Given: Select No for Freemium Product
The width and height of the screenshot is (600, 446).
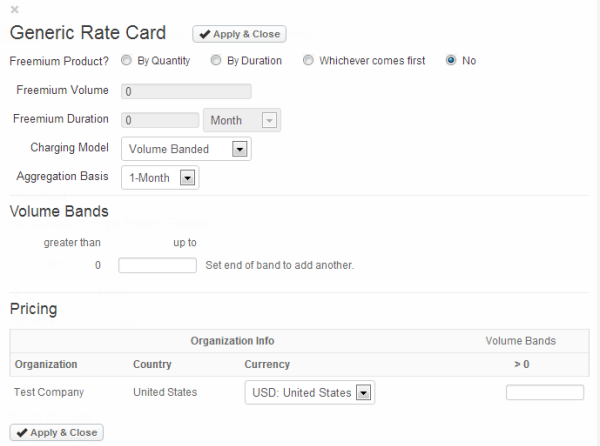Looking at the screenshot, I should 451,61.
